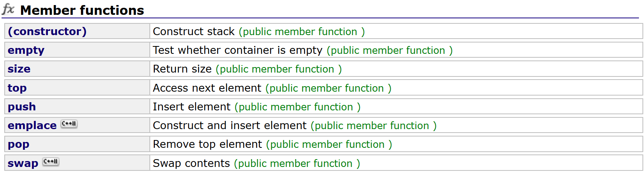This screenshot has height=172, width=644.
Task: Click the 'Swap contents' description text
Action: [191, 163]
